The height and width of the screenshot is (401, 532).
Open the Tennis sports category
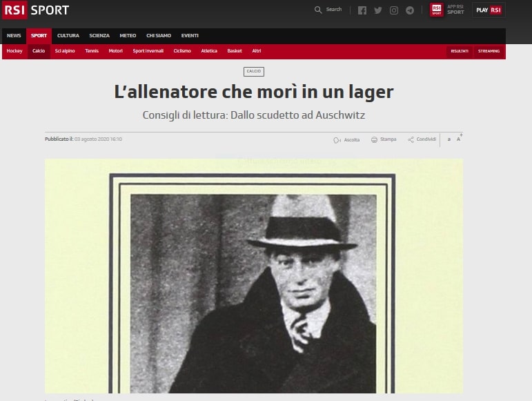click(92, 51)
